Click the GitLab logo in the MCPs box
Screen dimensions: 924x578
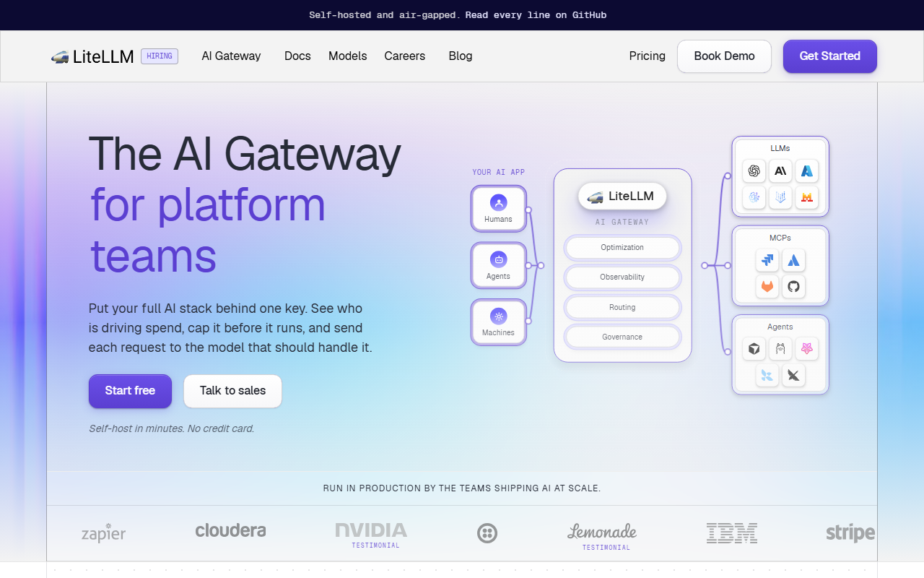click(x=767, y=287)
